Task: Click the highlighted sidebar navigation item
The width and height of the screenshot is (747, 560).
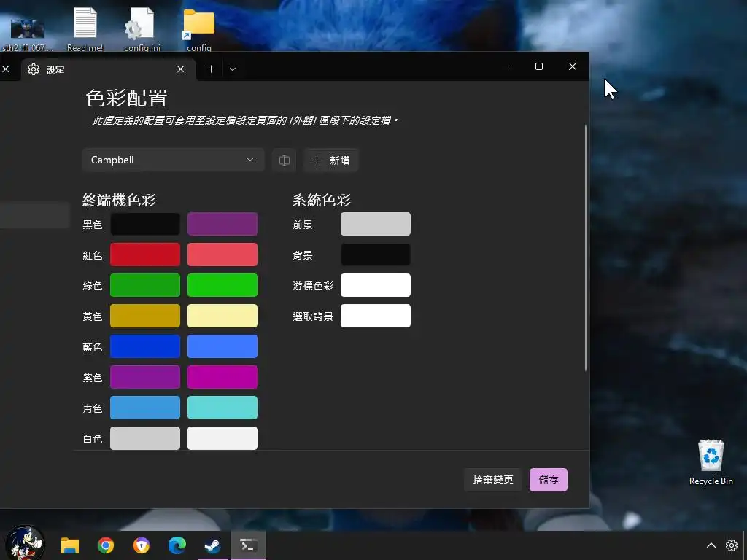Action: [x=35, y=215]
